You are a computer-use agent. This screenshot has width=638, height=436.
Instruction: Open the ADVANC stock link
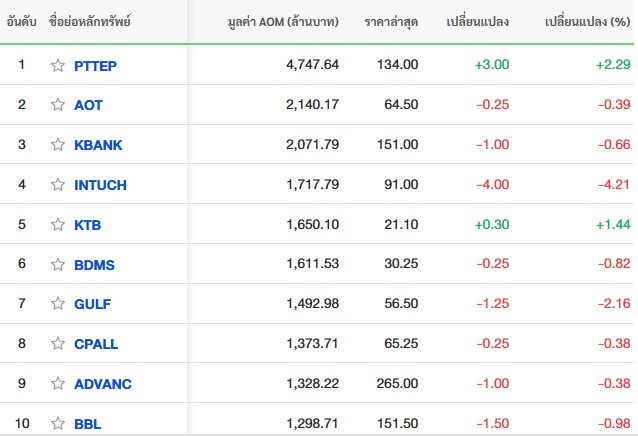click(x=102, y=384)
